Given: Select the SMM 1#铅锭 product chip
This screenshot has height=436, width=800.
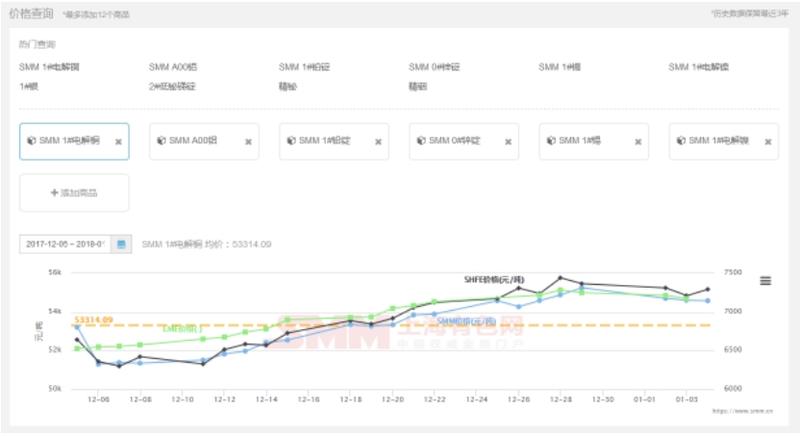Looking at the screenshot, I should (x=334, y=141).
